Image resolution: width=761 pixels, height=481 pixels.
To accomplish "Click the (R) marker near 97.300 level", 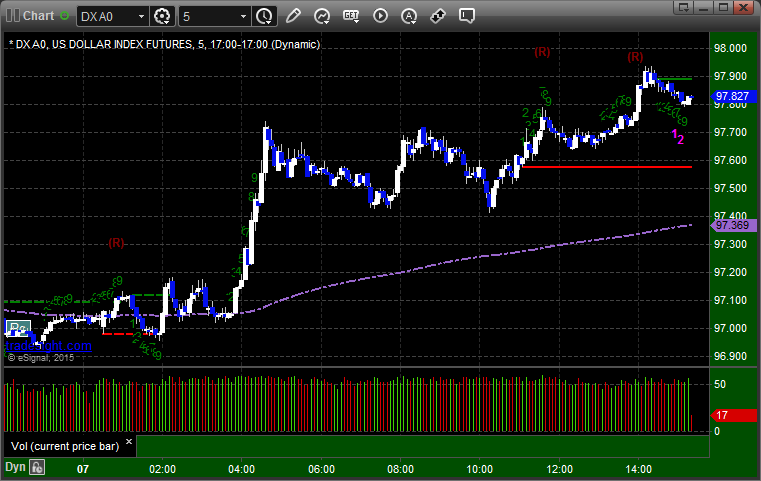I will coord(116,243).
